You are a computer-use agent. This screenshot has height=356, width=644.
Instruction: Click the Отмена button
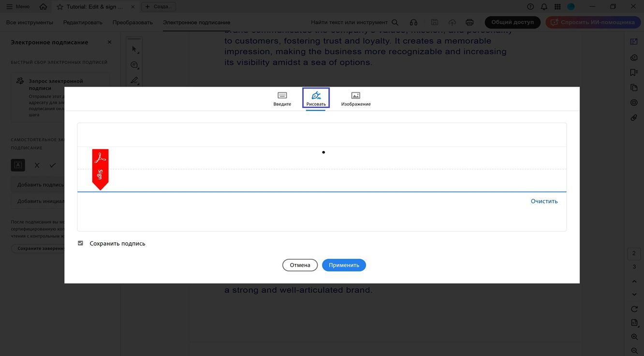(x=300, y=265)
